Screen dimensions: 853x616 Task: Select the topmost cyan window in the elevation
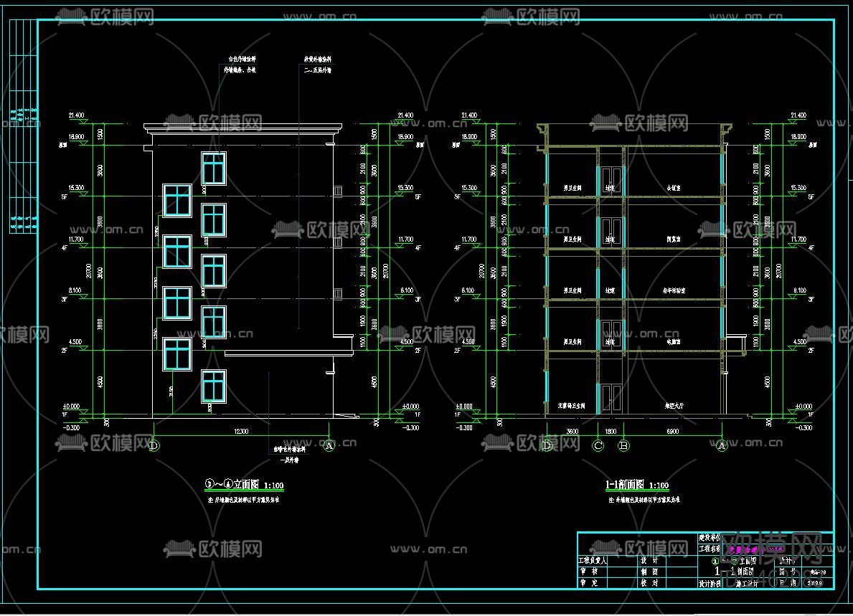coord(214,168)
